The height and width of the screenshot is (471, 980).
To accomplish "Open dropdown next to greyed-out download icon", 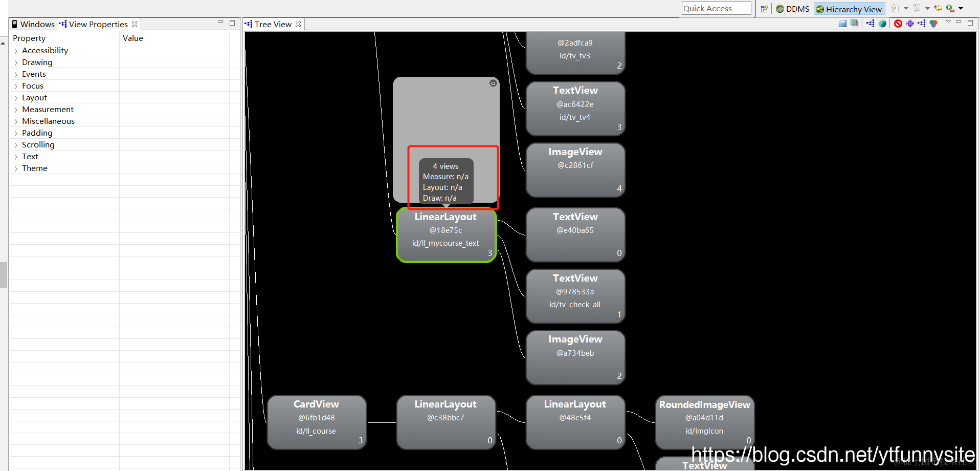I will (906, 9).
